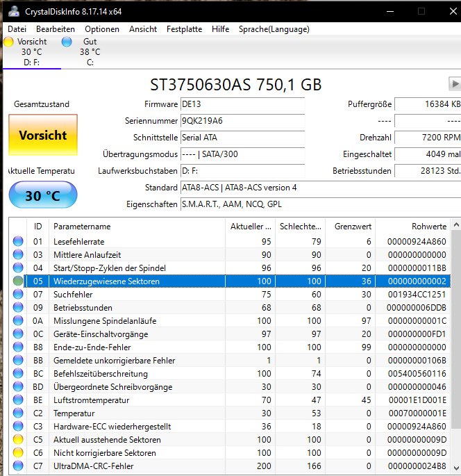461x476 pixels.
Task: Click the Seriennummer field 9QK219A6
Action: (x=242, y=121)
